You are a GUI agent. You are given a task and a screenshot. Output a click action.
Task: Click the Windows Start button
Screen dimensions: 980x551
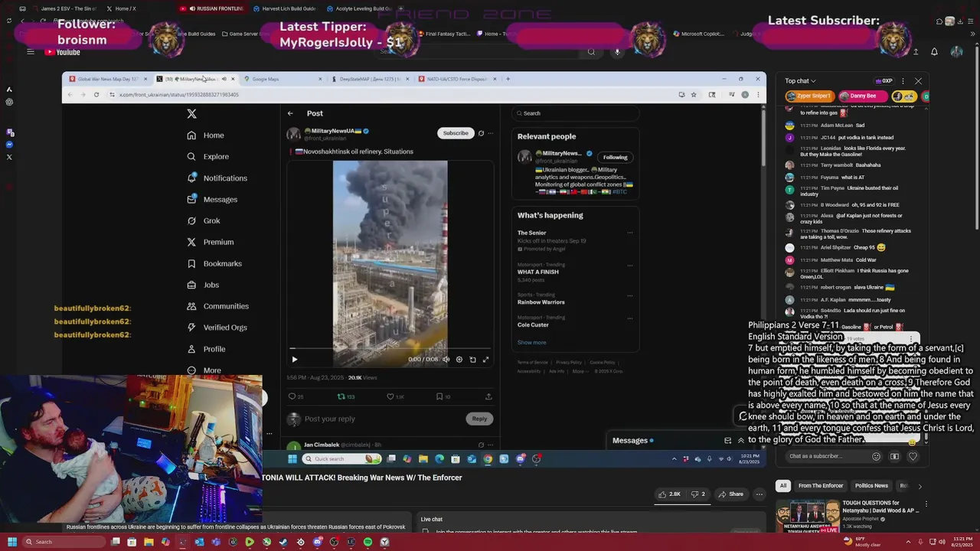coord(11,542)
